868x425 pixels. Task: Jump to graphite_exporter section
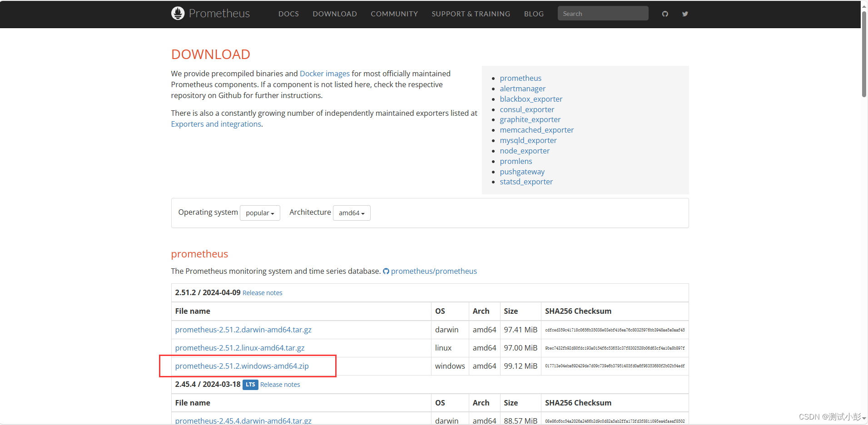[x=530, y=119]
